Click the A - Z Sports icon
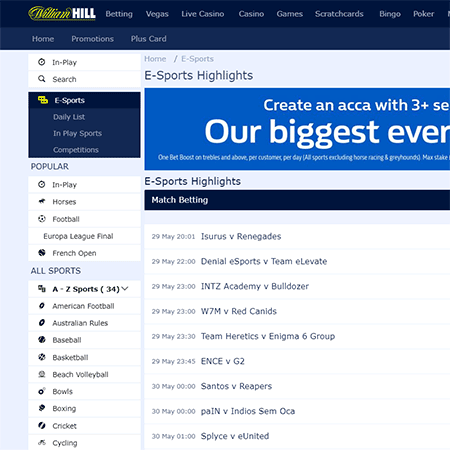Viewport: 450px width, 450px height. tap(42, 289)
